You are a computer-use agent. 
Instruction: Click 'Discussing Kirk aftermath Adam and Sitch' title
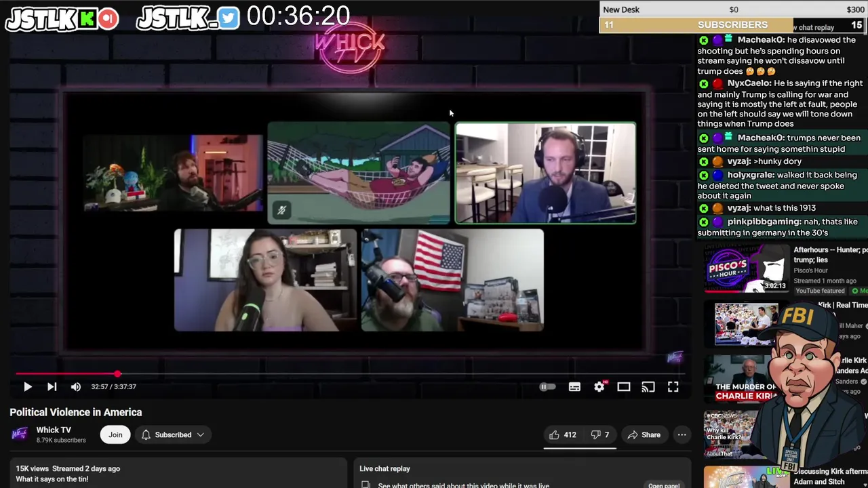tap(831, 476)
